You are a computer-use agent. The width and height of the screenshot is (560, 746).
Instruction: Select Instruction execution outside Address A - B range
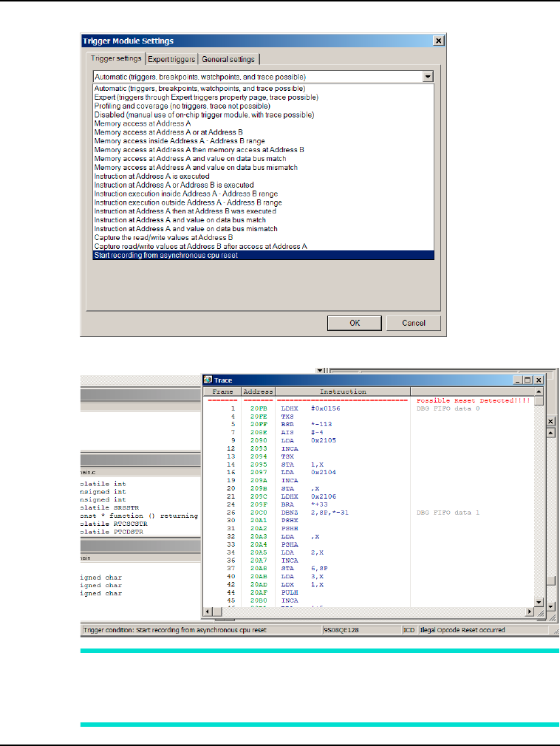point(264,202)
